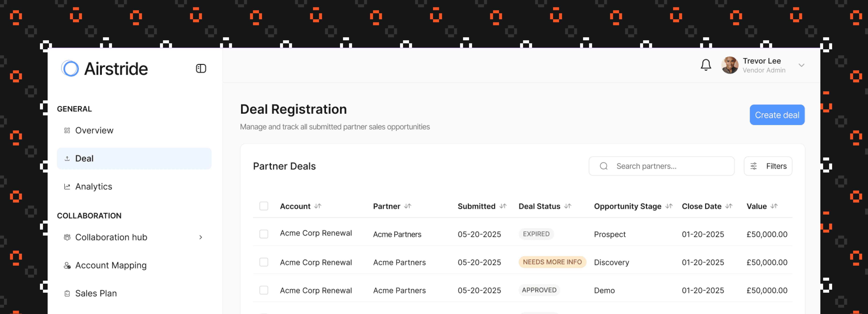Click the upload icon next to Deal

click(x=67, y=158)
